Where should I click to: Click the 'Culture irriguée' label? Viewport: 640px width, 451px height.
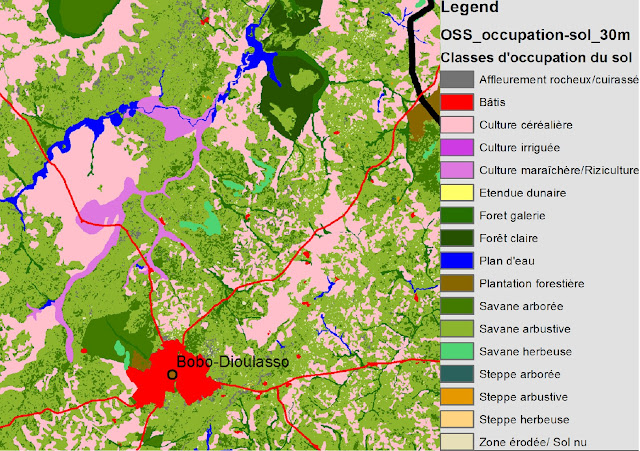click(520, 148)
